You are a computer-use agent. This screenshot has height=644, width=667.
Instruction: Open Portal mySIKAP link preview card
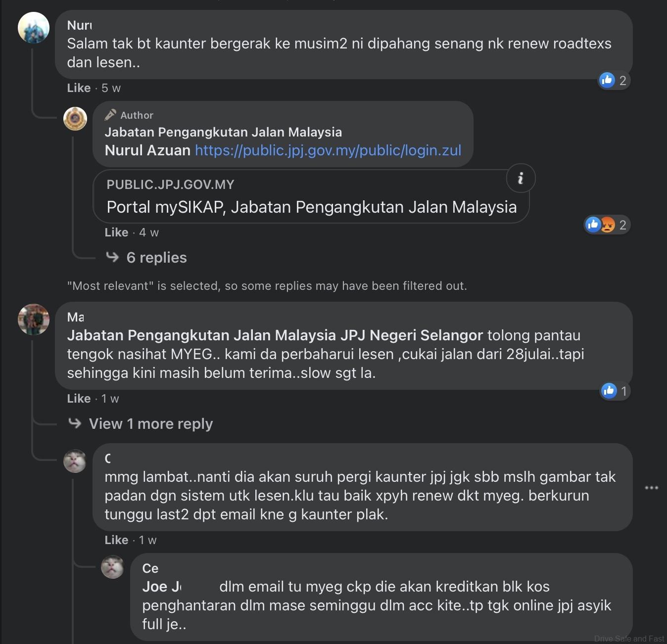coord(311,196)
